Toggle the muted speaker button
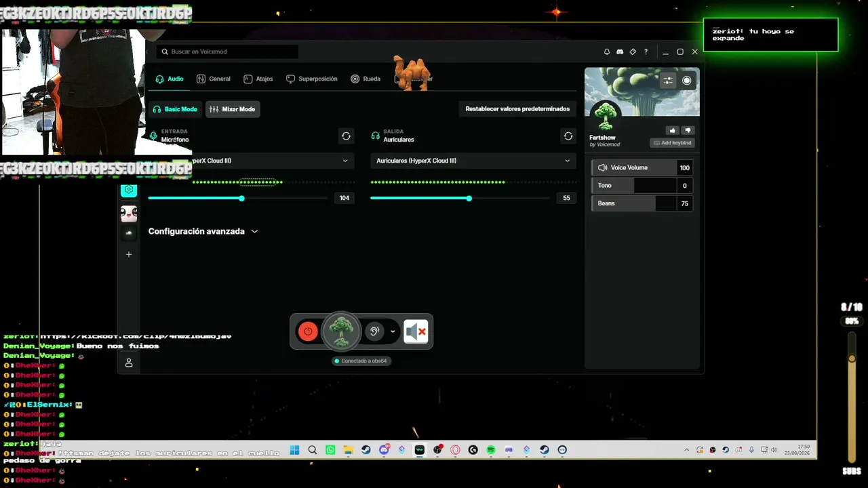This screenshot has height=488, width=868. [416, 331]
